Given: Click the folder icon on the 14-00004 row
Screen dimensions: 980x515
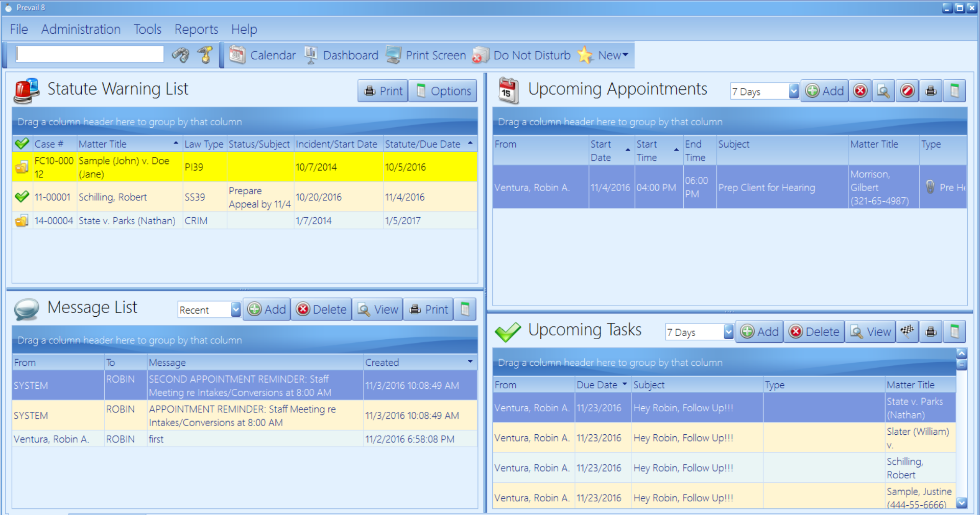Looking at the screenshot, I should [x=21, y=221].
